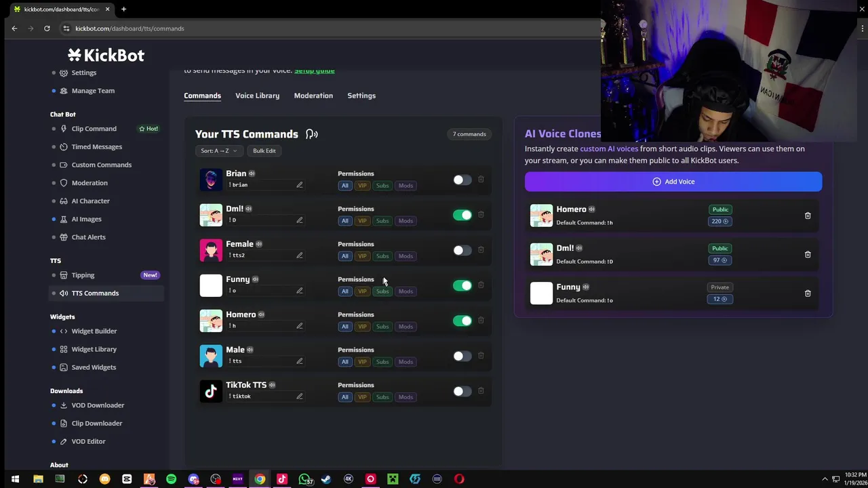The height and width of the screenshot is (488, 868).
Task: Open the Sort: A → Z dropdown
Action: 218,150
